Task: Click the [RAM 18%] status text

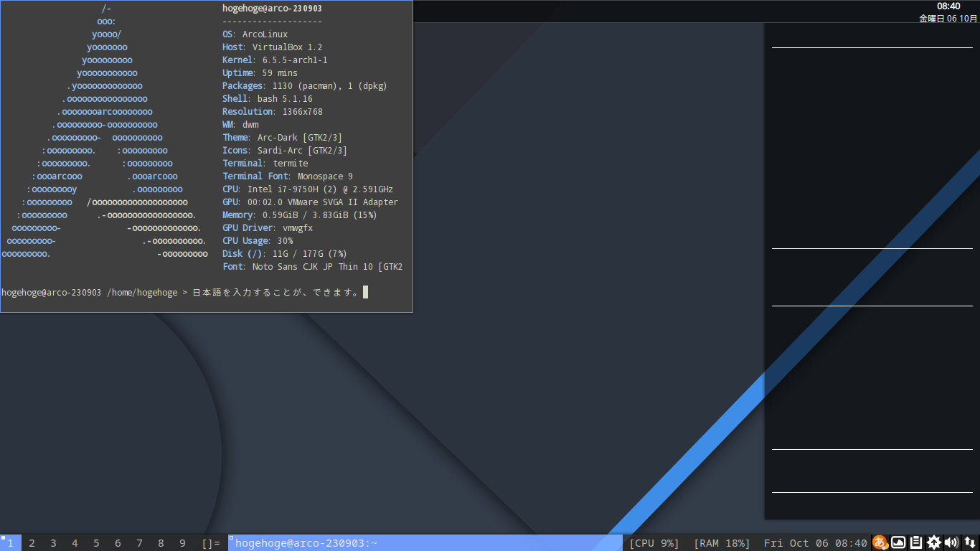Action: pyautogui.click(x=722, y=543)
